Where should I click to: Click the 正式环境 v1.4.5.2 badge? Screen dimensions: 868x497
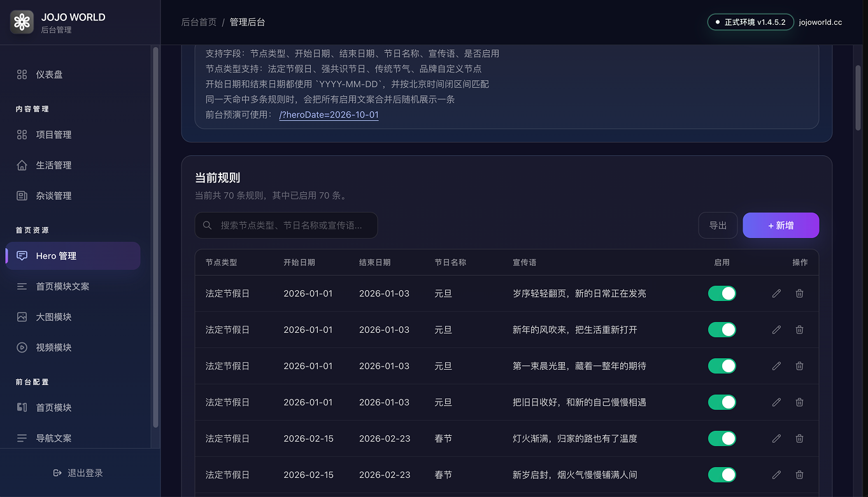point(751,22)
